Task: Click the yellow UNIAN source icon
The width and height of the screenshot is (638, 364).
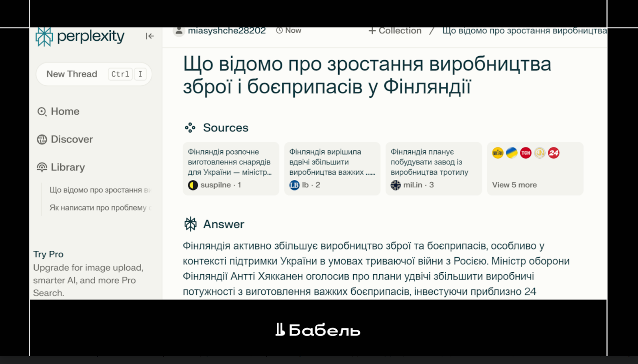Action: tap(498, 153)
